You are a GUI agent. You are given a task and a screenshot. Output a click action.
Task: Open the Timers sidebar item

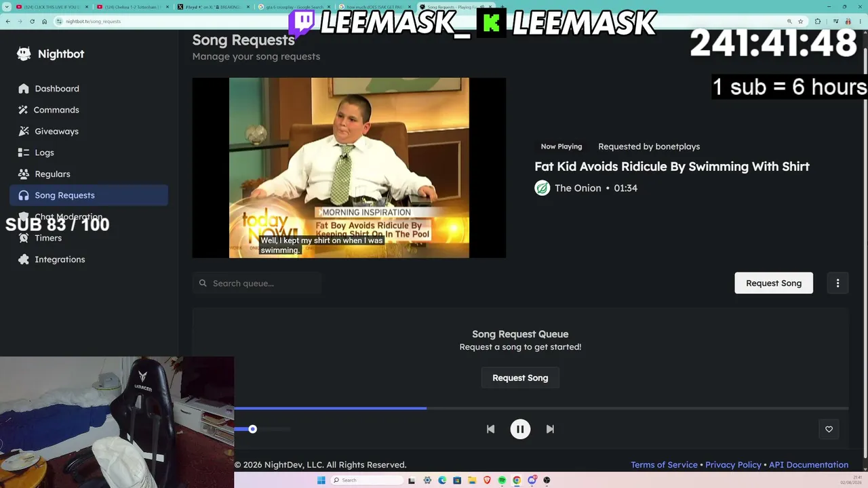(89, 238)
